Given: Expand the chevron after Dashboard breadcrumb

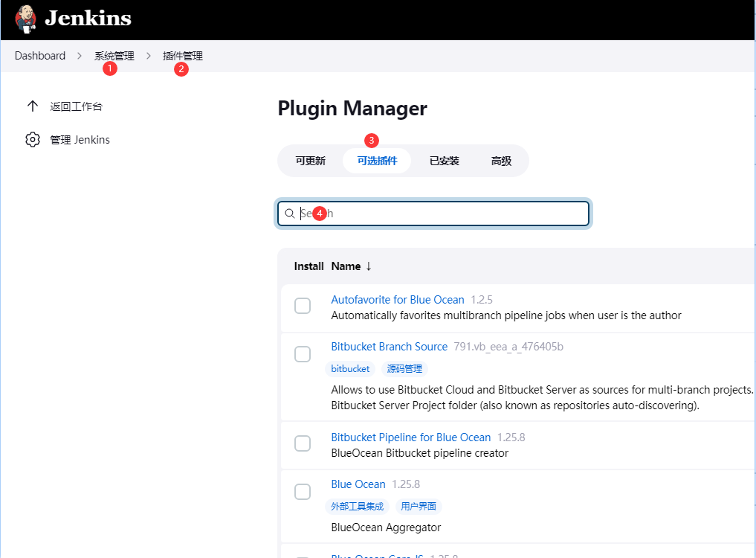Looking at the screenshot, I should (80, 56).
